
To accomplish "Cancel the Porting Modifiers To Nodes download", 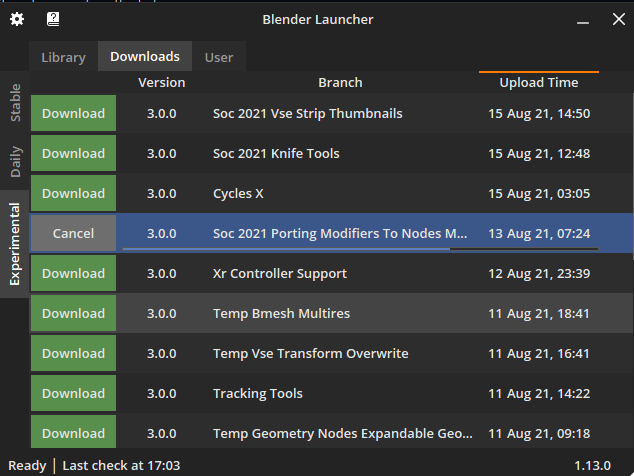I will tap(74, 233).
